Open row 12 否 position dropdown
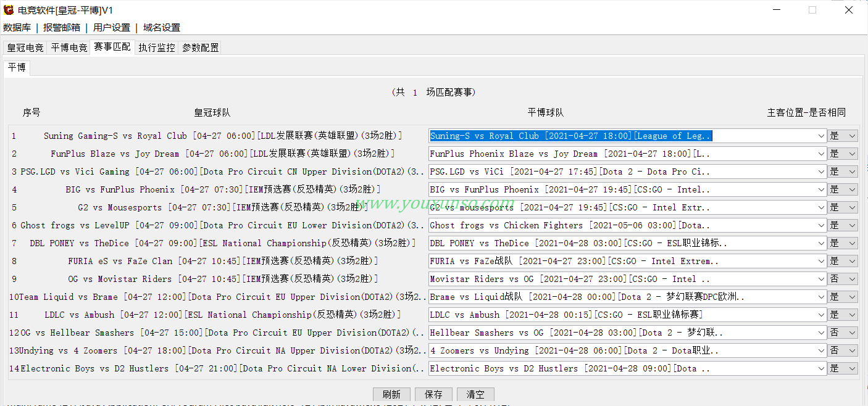This screenshot has width=868, height=406. click(x=843, y=333)
